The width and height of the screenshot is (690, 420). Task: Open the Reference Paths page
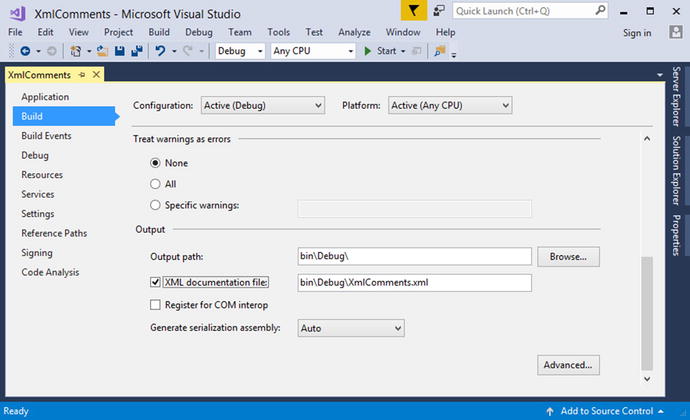tap(54, 233)
